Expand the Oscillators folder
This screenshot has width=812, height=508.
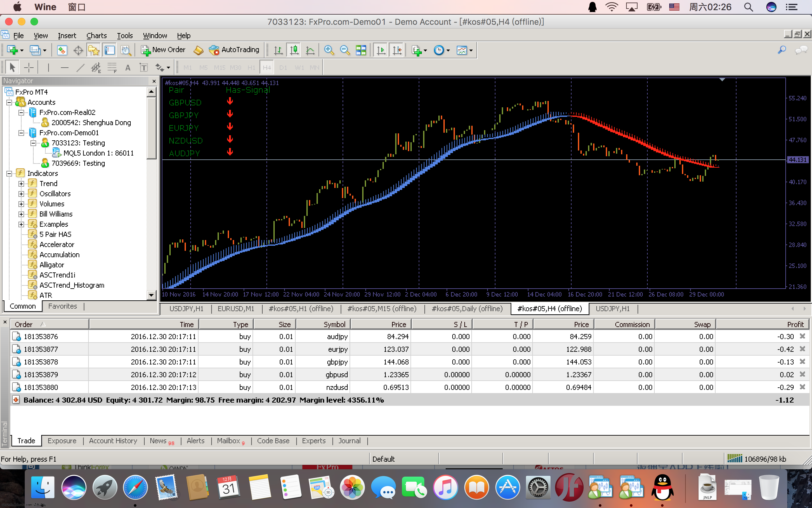tap(22, 194)
